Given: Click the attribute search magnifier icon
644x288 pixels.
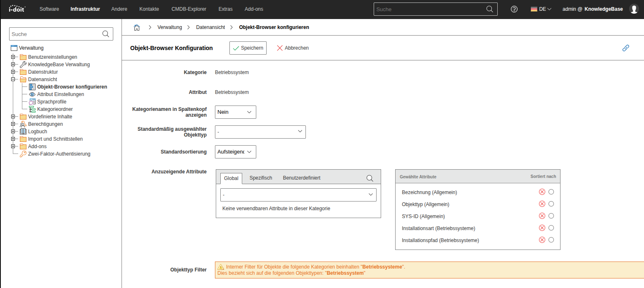Looking at the screenshot, I should click(370, 178).
